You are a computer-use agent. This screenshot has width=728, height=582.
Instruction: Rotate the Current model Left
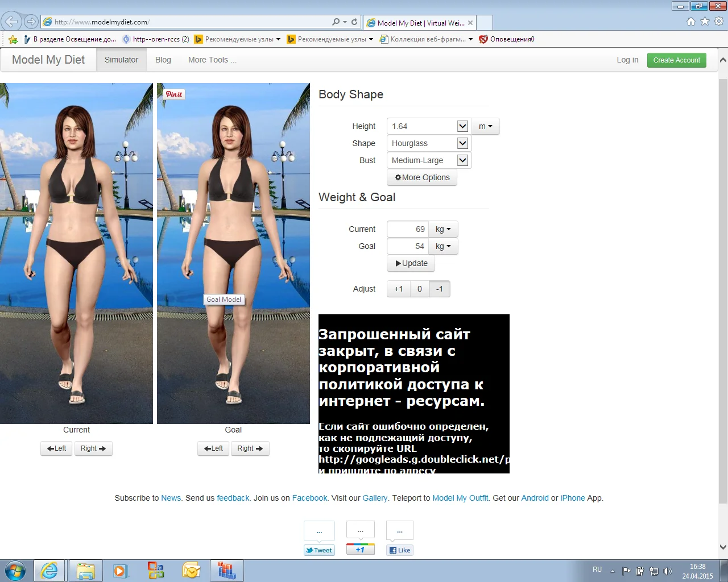(56, 448)
